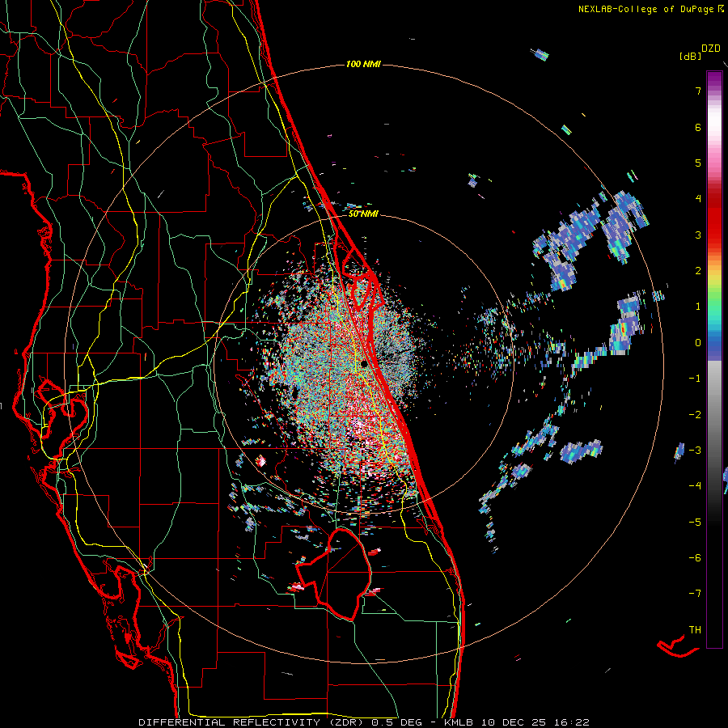The height and width of the screenshot is (728, 728).
Task: Click the 3 dB tick label
Action: pos(698,235)
